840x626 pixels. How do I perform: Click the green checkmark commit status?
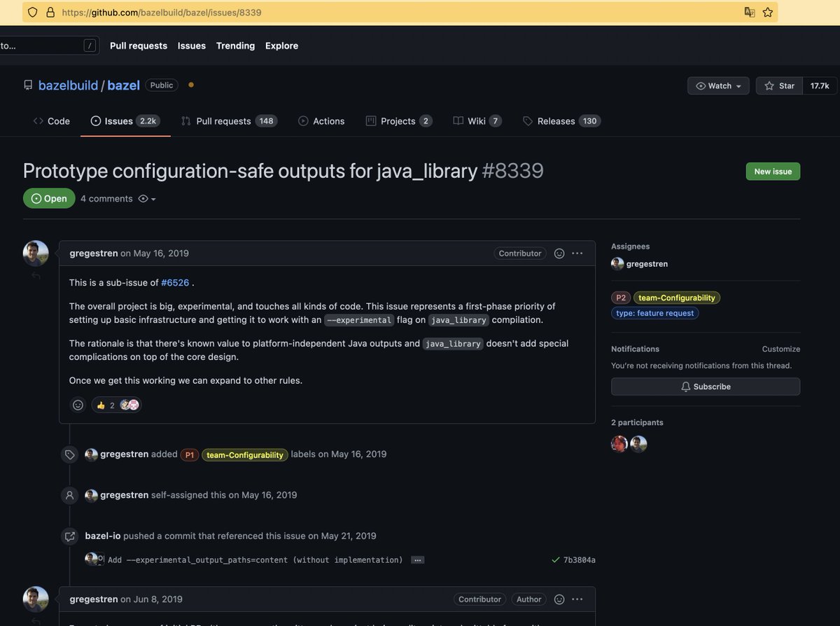click(556, 560)
